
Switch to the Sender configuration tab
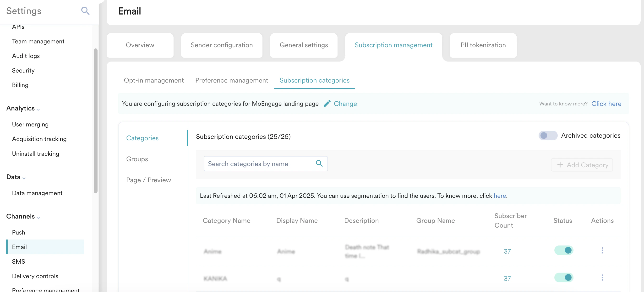[x=222, y=45]
